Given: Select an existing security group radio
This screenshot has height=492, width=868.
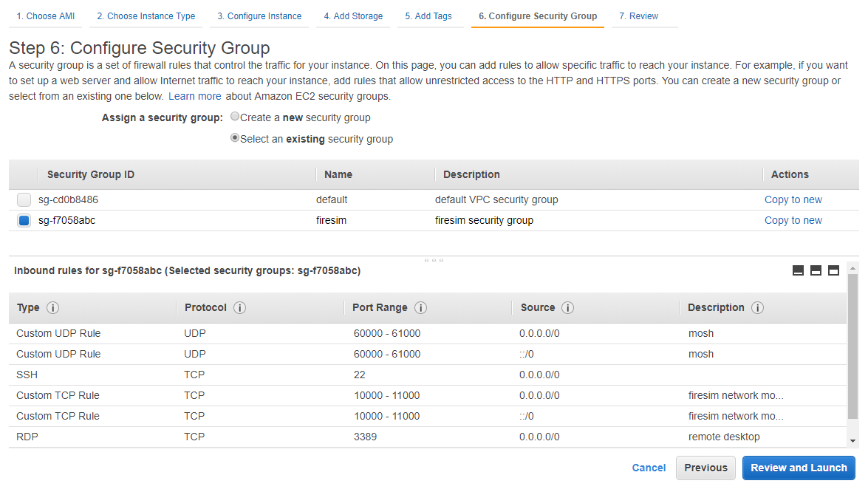Looking at the screenshot, I should 235,138.
